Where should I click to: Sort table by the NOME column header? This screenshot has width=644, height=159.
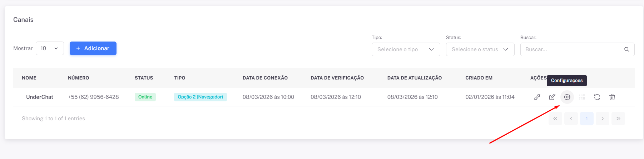29,78
